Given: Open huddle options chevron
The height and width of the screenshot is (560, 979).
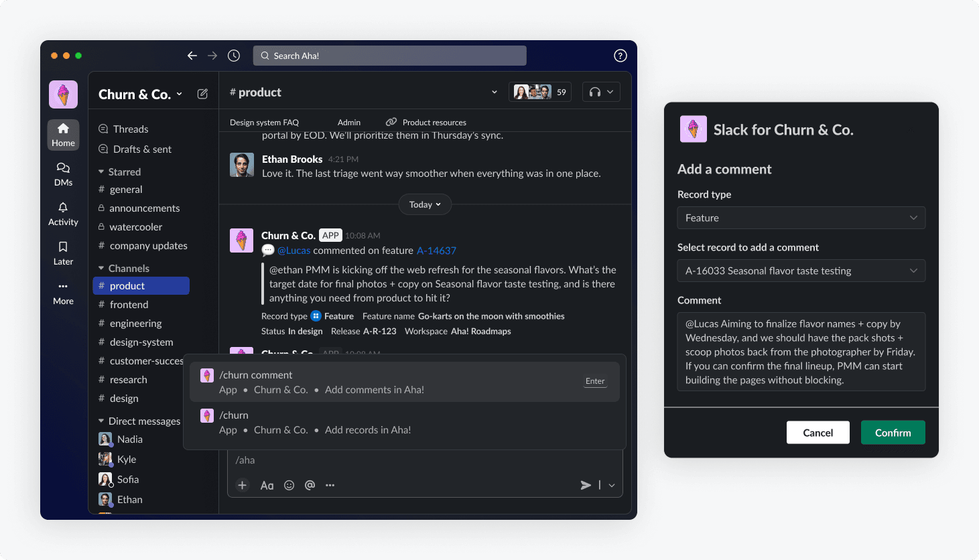Looking at the screenshot, I should pos(610,92).
